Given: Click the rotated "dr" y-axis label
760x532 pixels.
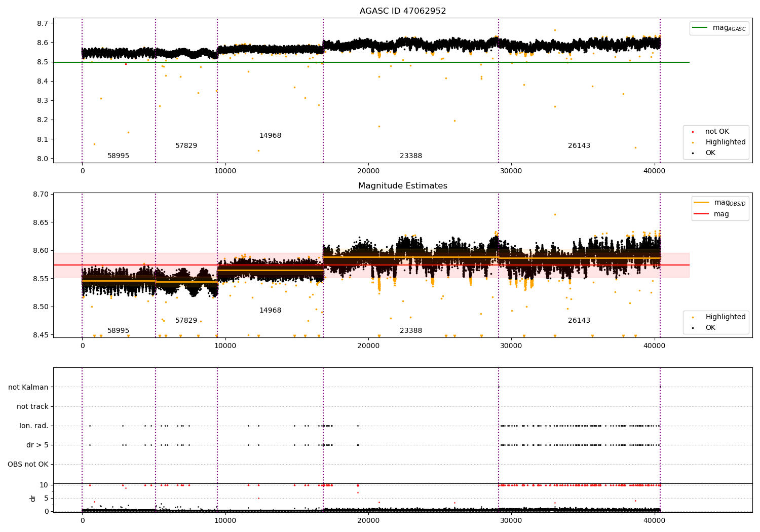Looking at the screenshot, I should [x=33, y=498].
